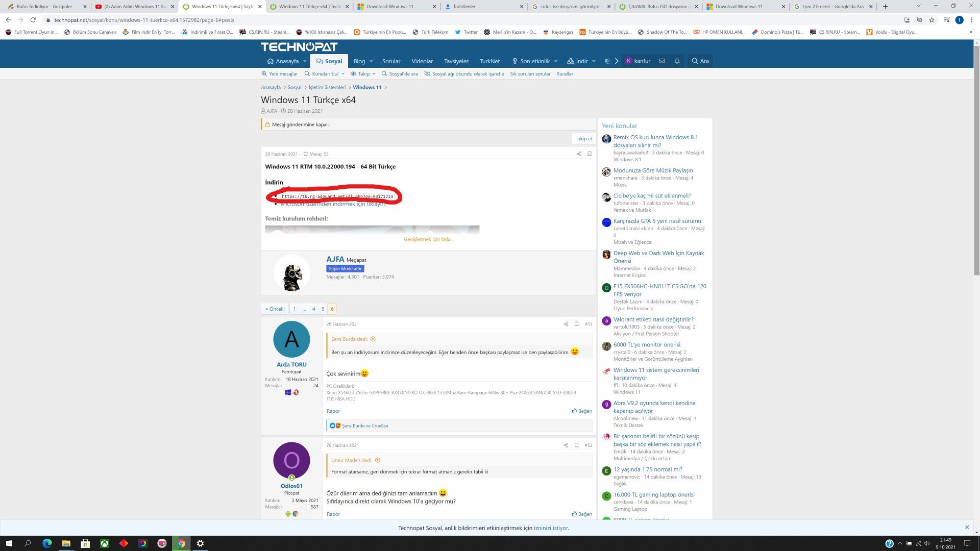Like Odios01's post with Beğen

[x=582, y=514]
